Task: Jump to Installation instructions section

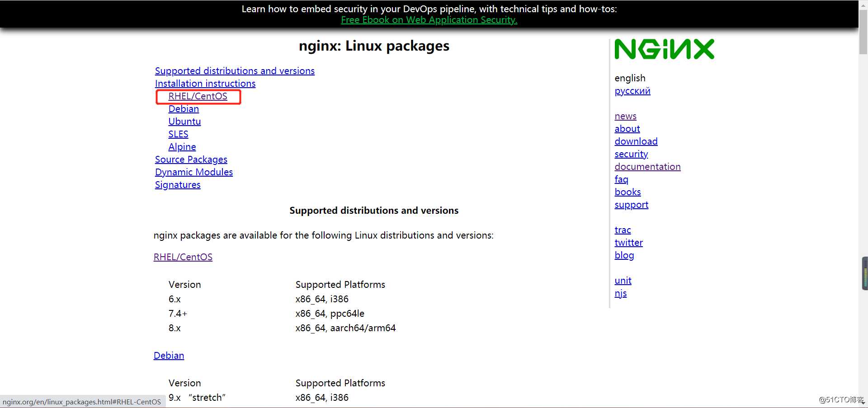Action: [205, 84]
